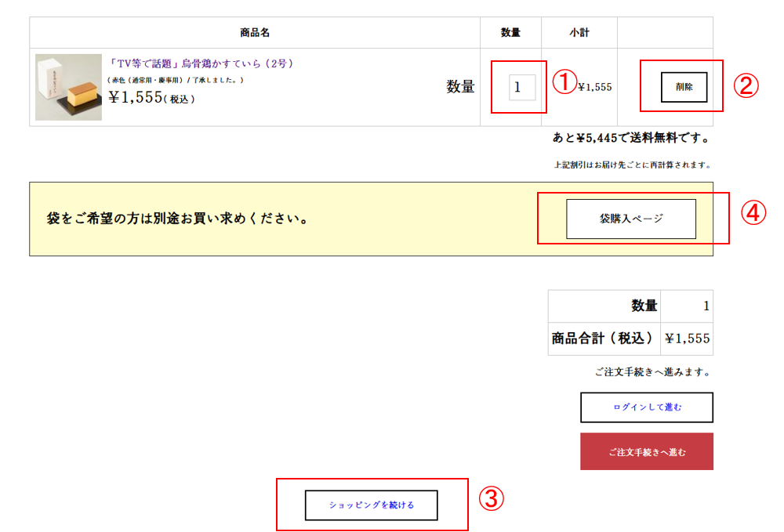Click the ¥1,555 subtotal in product row

(594, 87)
